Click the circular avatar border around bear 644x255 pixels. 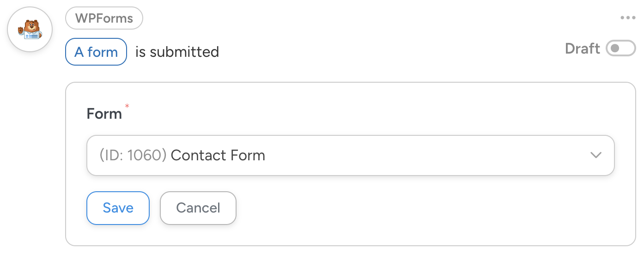click(x=30, y=9)
